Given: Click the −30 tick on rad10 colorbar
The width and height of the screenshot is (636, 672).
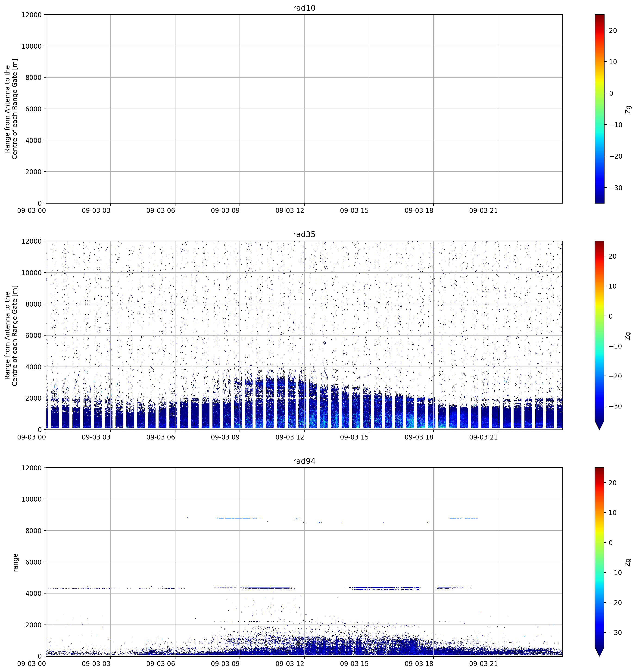Looking at the screenshot, I should tap(616, 188).
